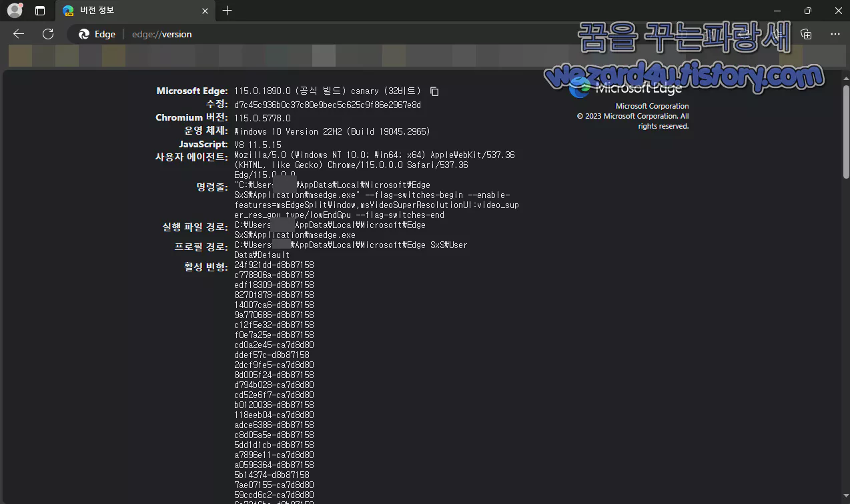850x504 pixels.
Task: Click variation c778806a-d8b87158
Action: coord(274,275)
